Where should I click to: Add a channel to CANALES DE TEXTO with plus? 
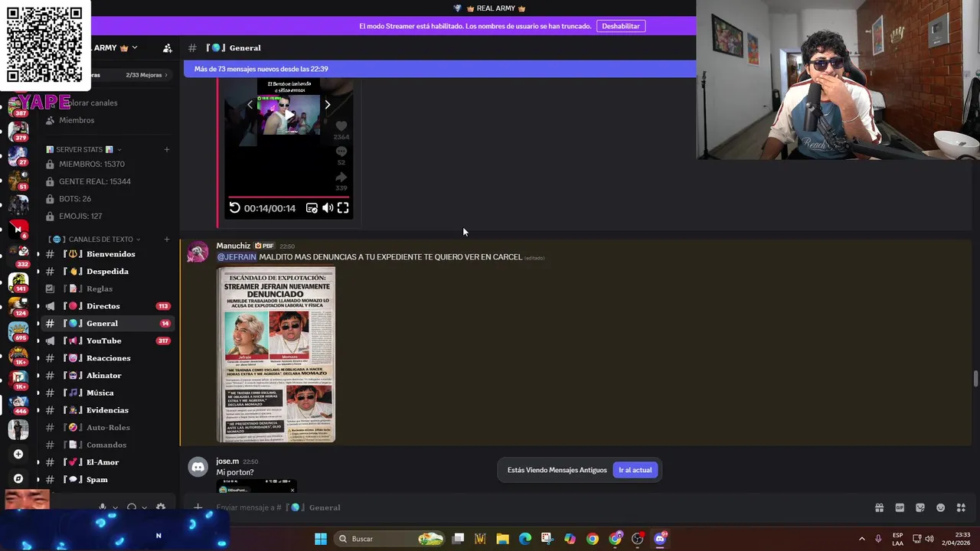tap(167, 240)
